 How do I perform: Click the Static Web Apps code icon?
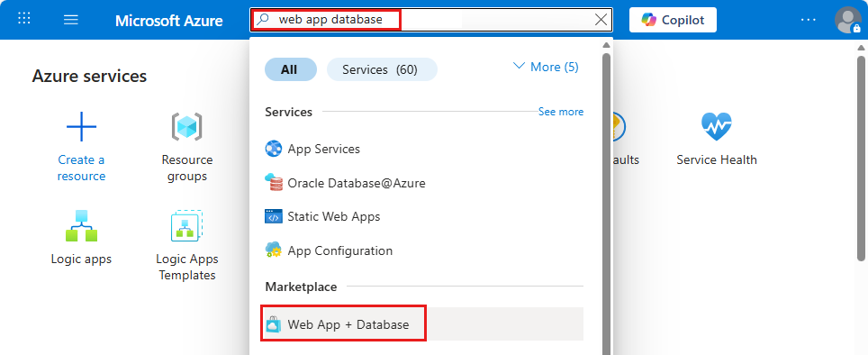pyautogui.click(x=274, y=216)
